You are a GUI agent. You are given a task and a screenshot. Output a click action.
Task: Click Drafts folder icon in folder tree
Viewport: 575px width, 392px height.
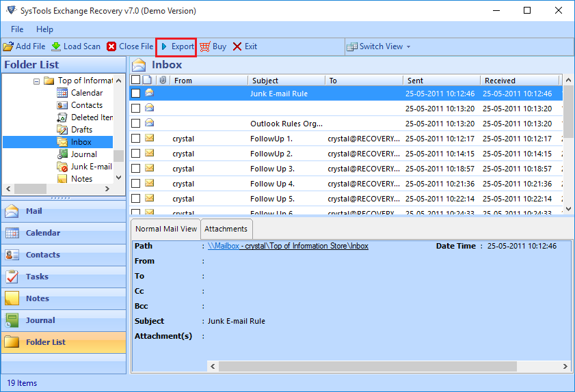[x=62, y=130]
